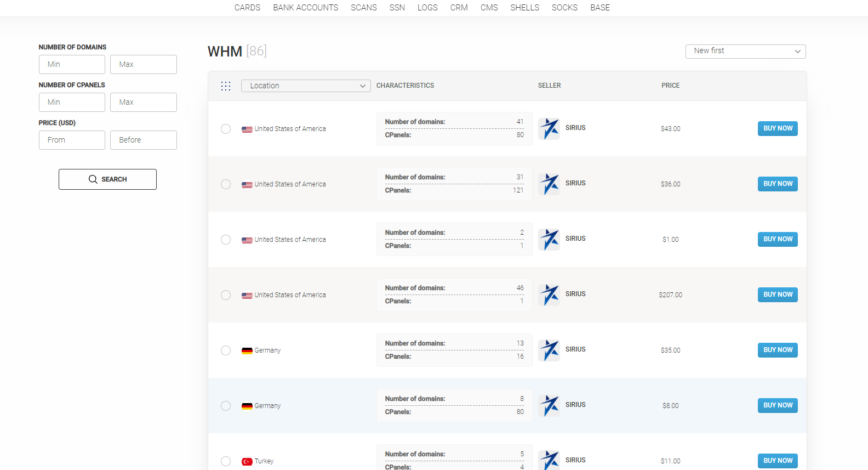Click the US flag icon in the $207.00 row

coord(247,296)
